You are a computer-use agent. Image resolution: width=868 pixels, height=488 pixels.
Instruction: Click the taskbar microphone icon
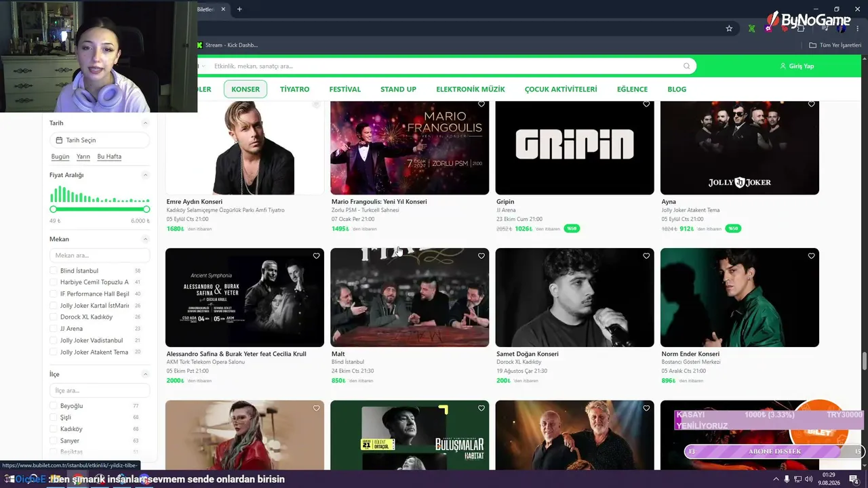point(787,479)
